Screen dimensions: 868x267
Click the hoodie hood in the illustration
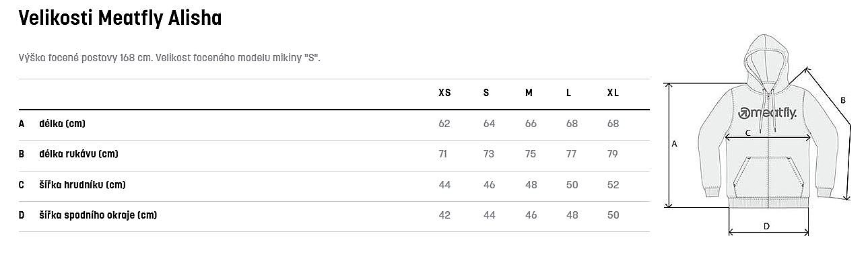pyautogui.click(x=769, y=61)
